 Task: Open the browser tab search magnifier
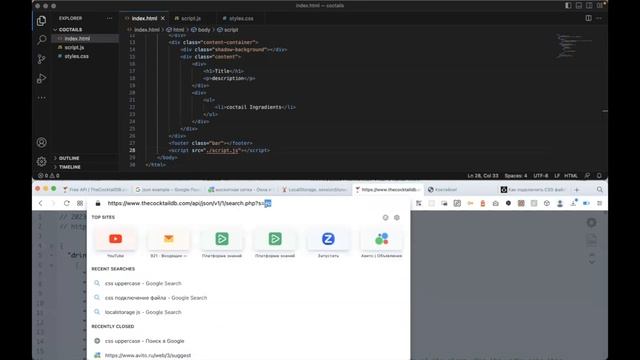[600, 189]
